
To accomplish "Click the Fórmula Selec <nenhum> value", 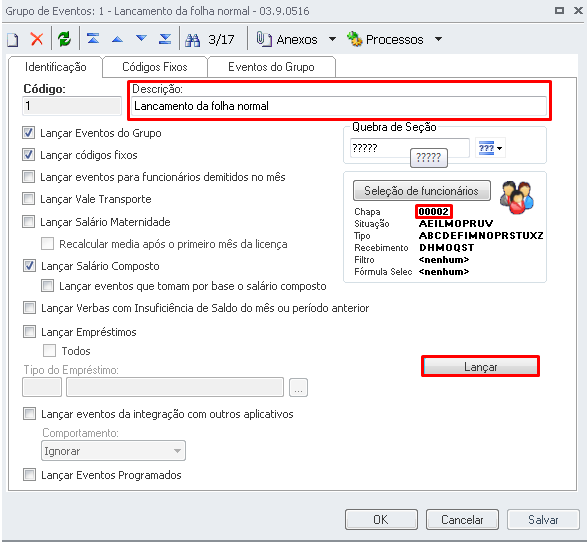I will click(x=444, y=271).
